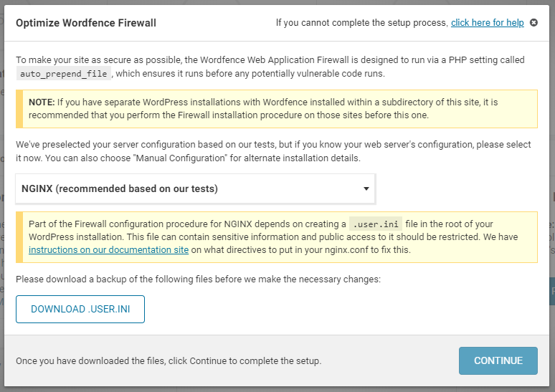The width and height of the screenshot is (555, 392).
Task: Click the bold NOTE: label
Action: (42, 102)
